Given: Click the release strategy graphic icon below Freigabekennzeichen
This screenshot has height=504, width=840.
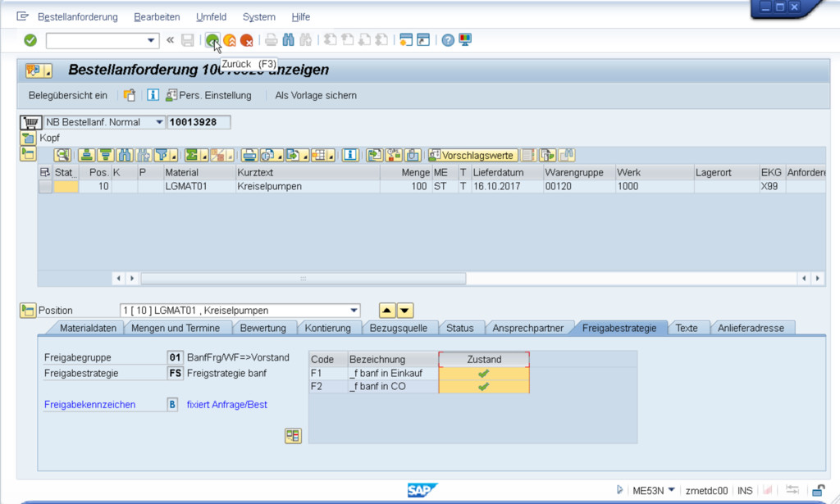Looking at the screenshot, I should (x=293, y=436).
